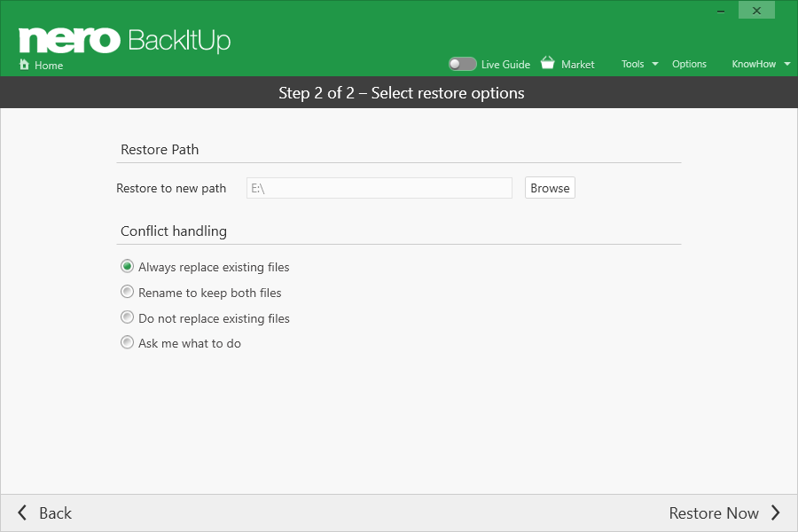
Task: Open the Market basket icon
Action: (x=548, y=63)
